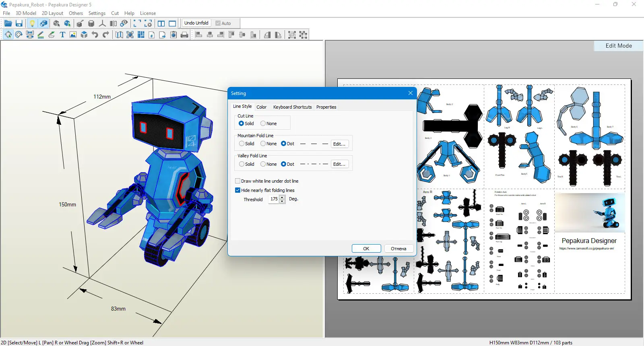Screen dimensions: 644x346
Task: Click the Threshold degree input field
Action: (x=274, y=199)
